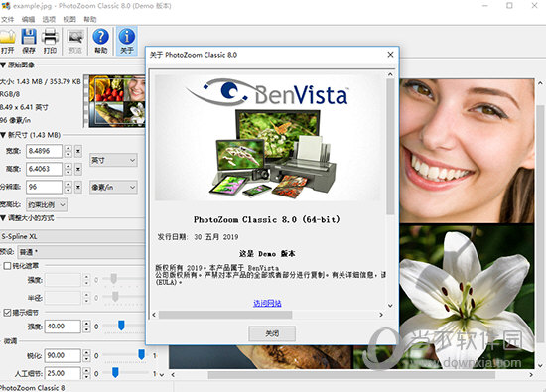Maximize the PhotoZoom main window
This screenshot has height=392, width=546.
(x=509, y=6)
